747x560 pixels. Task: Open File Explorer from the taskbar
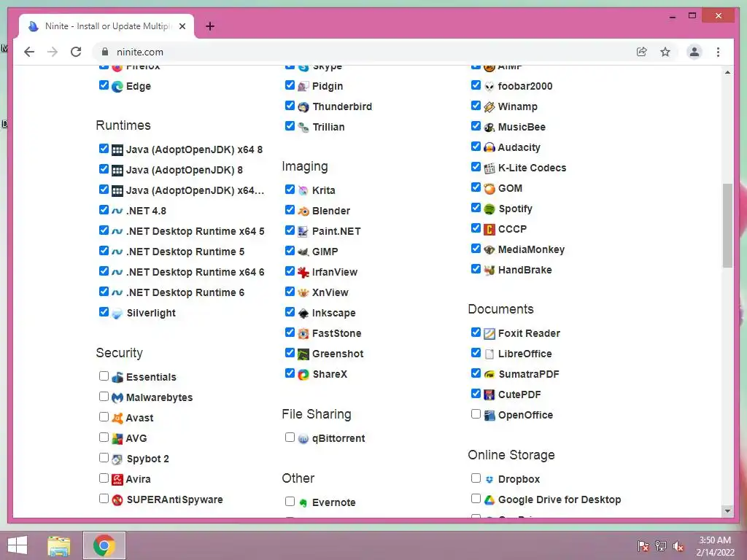[x=59, y=545]
